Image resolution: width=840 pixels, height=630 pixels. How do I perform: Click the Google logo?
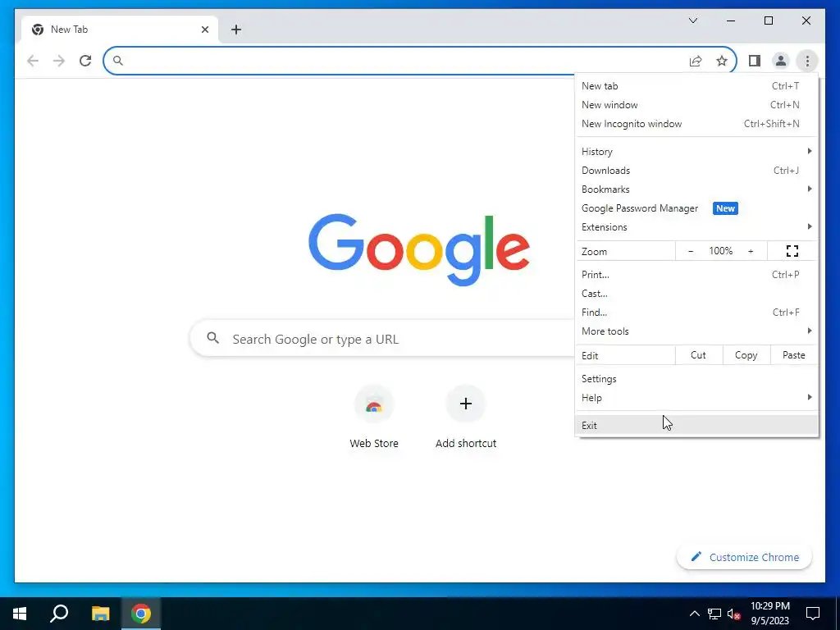point(419,249)
